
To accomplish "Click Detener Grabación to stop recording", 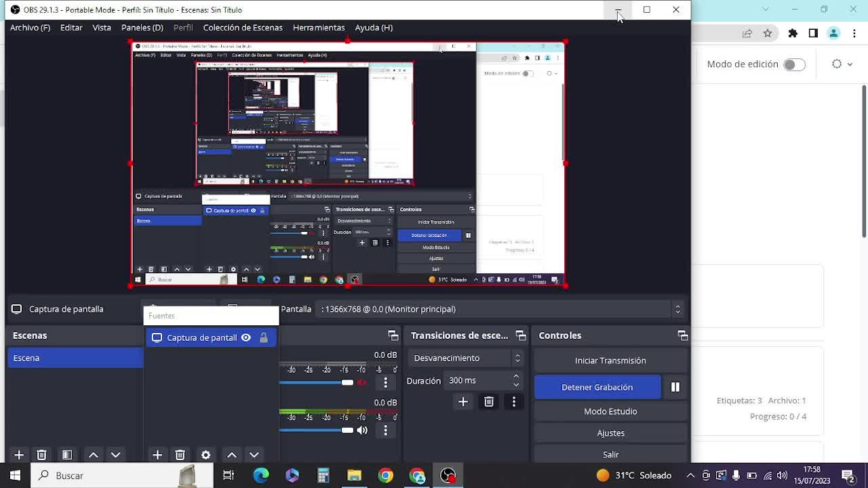I will (x=597, y=387).
